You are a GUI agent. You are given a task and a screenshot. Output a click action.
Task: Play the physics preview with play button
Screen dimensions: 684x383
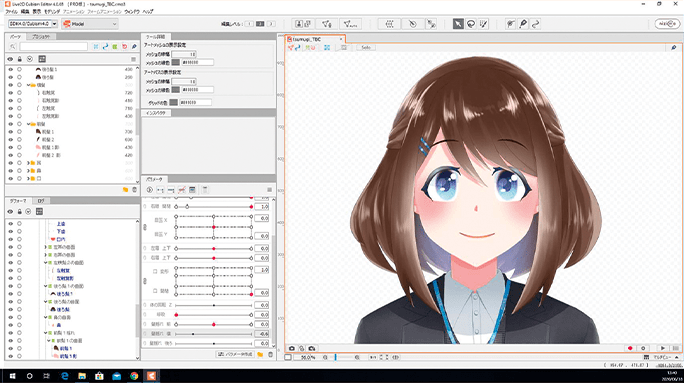pos(663,348)
